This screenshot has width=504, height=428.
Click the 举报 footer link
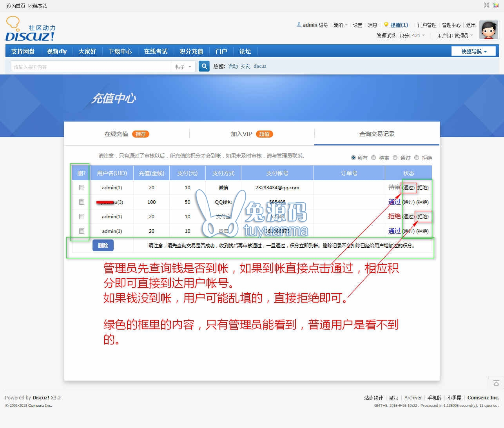393,398
